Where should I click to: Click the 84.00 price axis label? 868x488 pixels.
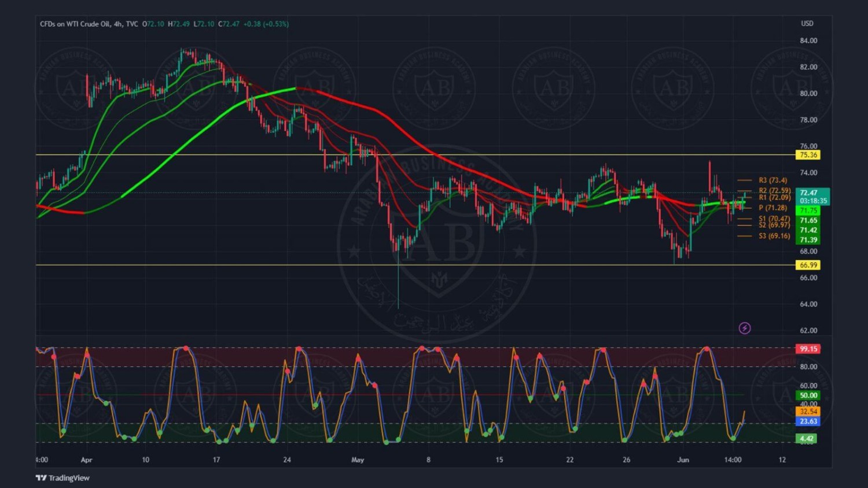tap(808, 40)
